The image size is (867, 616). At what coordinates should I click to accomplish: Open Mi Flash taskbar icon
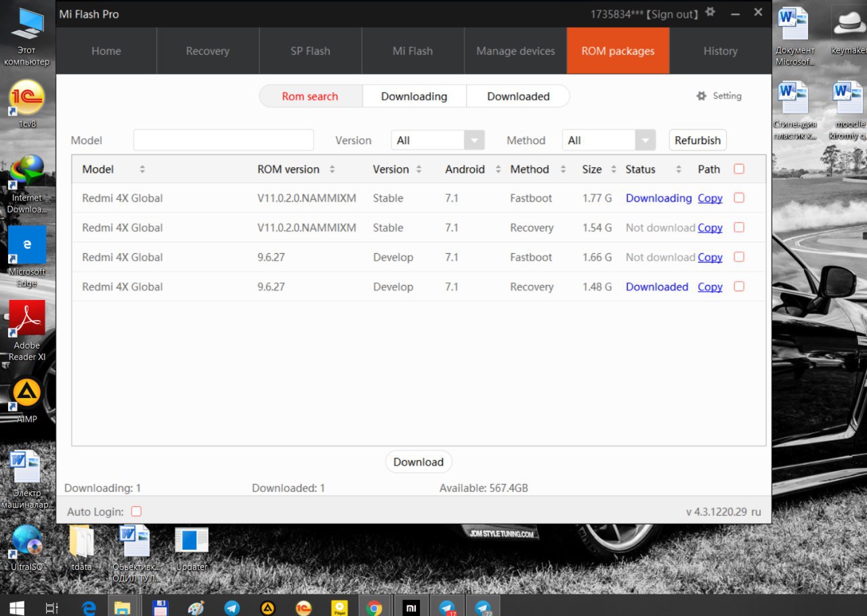411,607
